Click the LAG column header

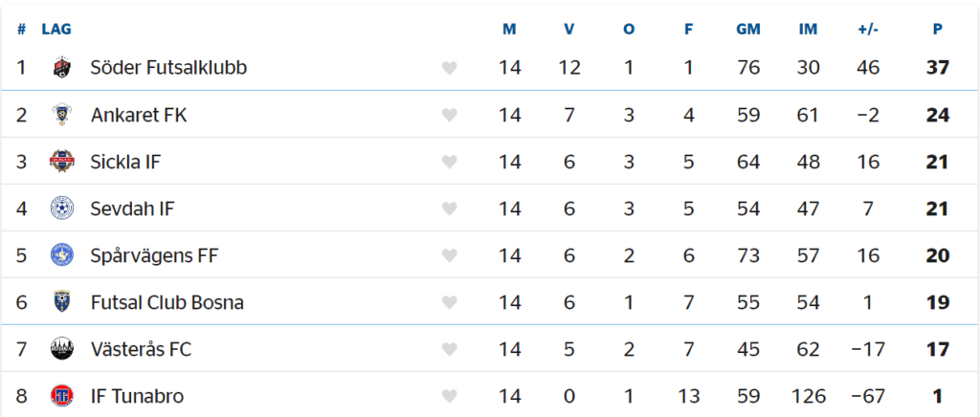click(x=56, y=29)
